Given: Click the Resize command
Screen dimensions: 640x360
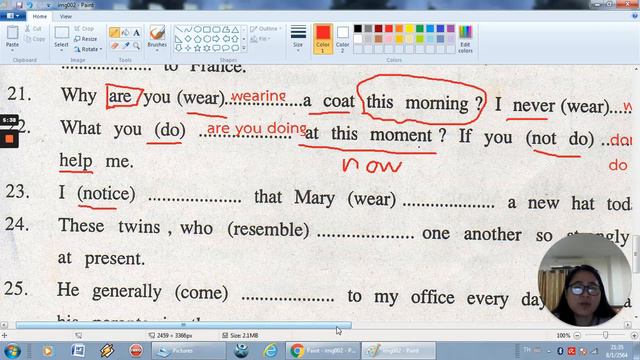Looking at the screenshot, I should [x=86, y=39].
